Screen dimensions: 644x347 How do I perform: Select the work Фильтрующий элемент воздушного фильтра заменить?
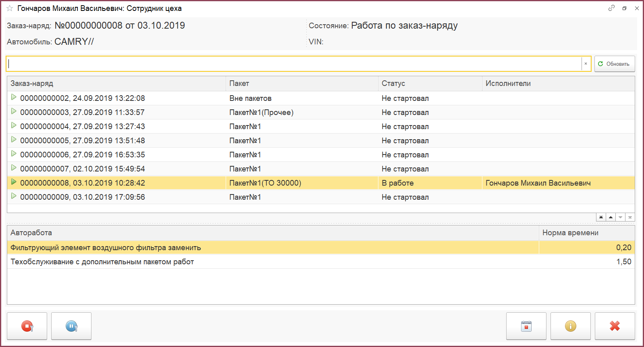(273, 247)
